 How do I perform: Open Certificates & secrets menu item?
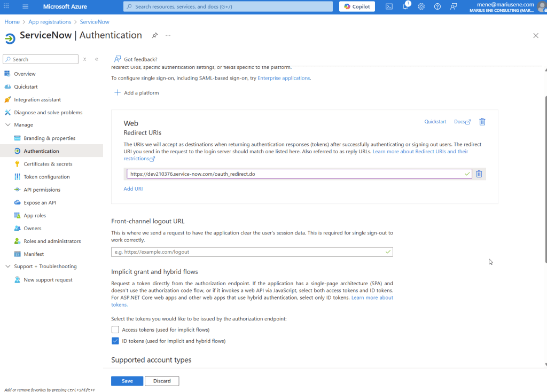pos(48,164)
